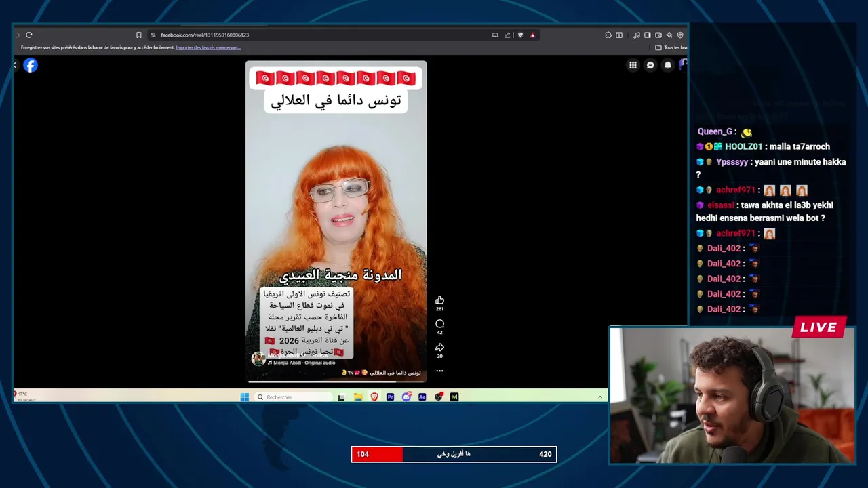Open Task View on the taskbar
This screenshot has height=488, width=868.
341,397
